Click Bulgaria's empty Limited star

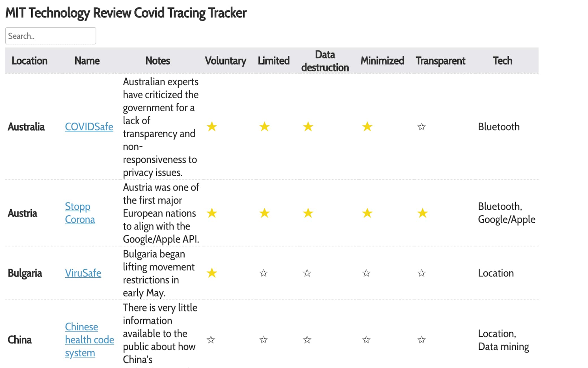click(263, 273)
